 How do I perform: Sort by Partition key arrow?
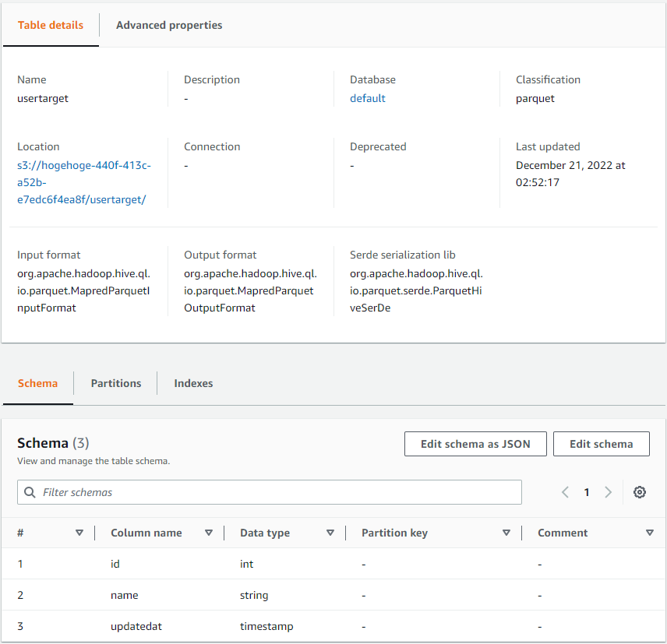(x=506, y=533)
